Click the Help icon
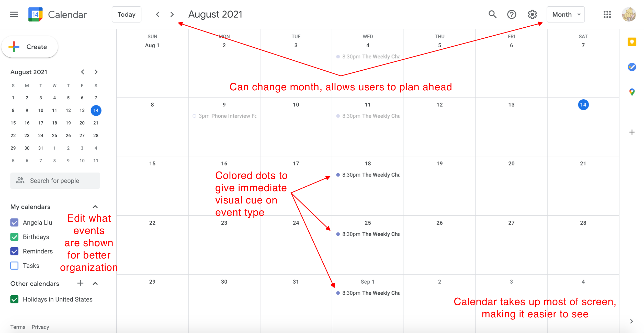 [x=512, y=14]
